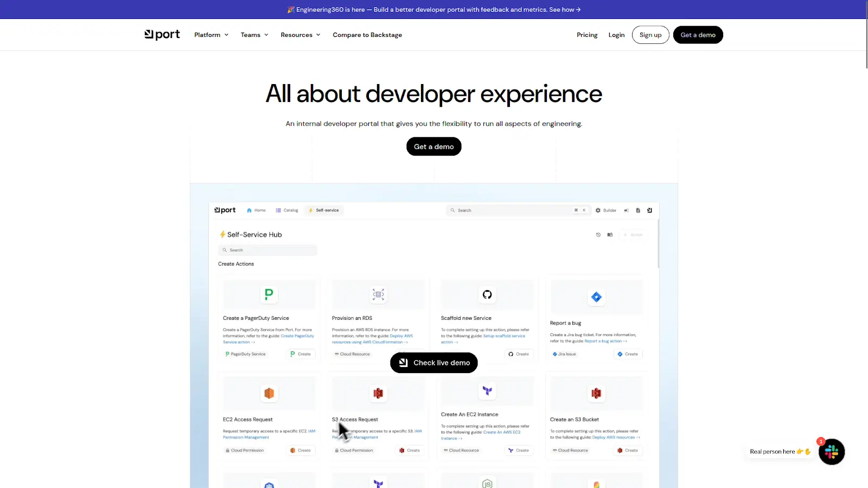Click the S3 icon on S3 Access Request card

[x=378, y=393]
